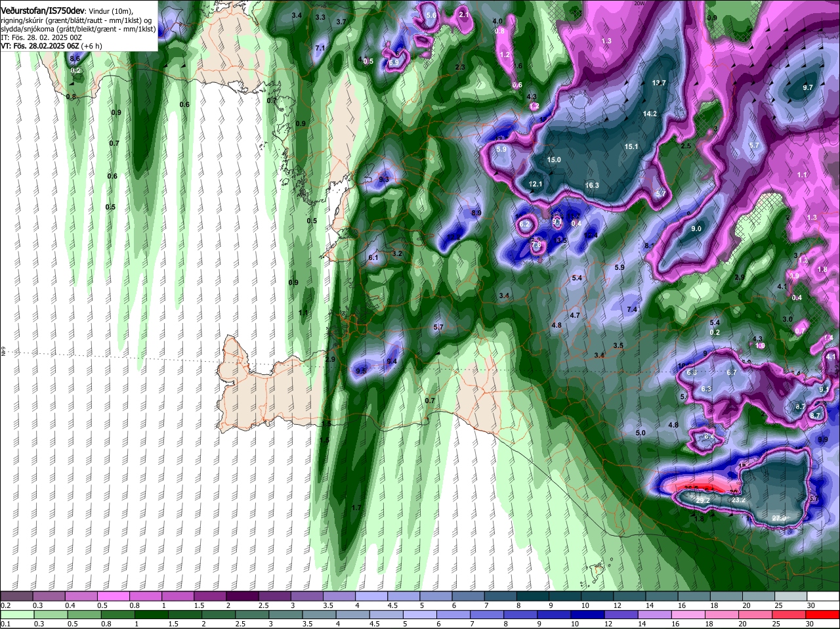Screen dimensions: 840x629
Task: Click the 0.2 label in the upper legend row
Action: point(5,605)
